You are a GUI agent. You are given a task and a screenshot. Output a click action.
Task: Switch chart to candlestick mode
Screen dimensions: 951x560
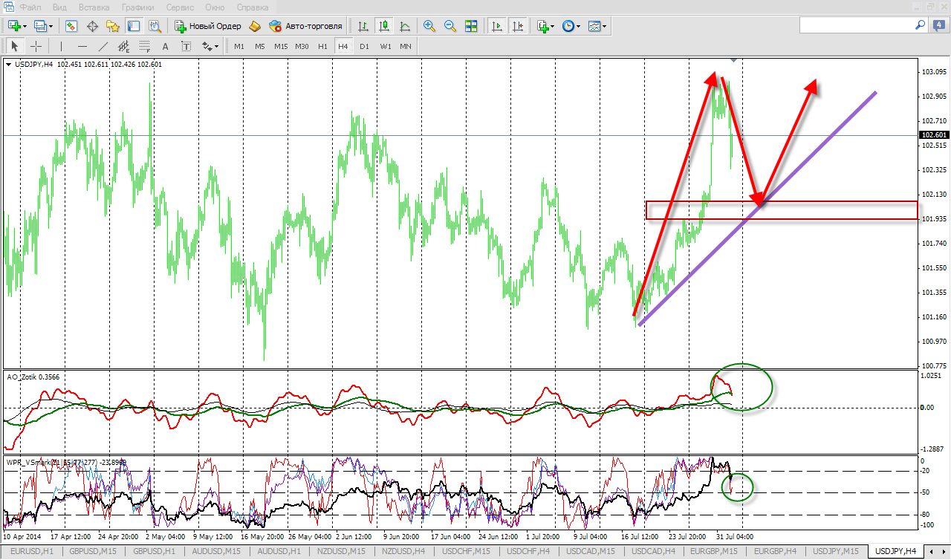pyautogui.click(x=384, y=26)
